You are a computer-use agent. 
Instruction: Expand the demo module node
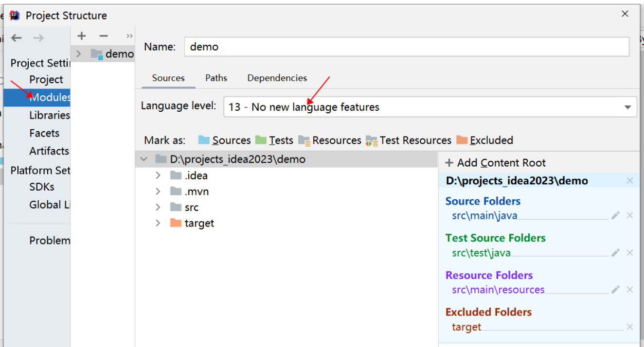point(79,54)
